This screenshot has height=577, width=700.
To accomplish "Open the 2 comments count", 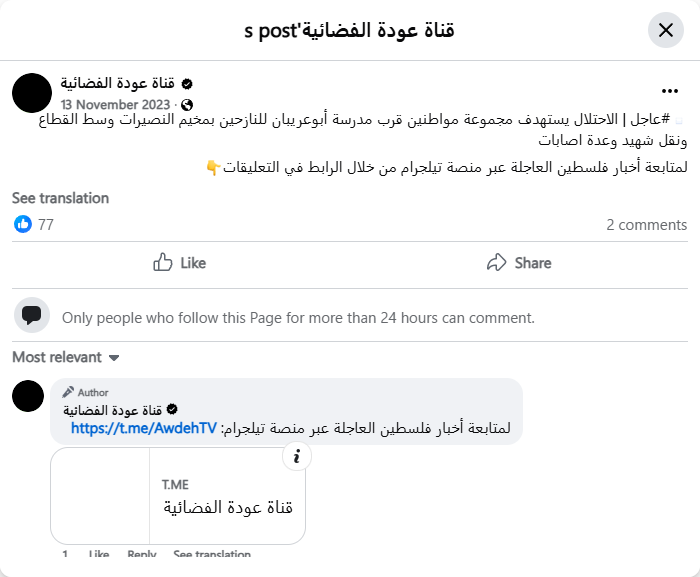I will 646,225.
